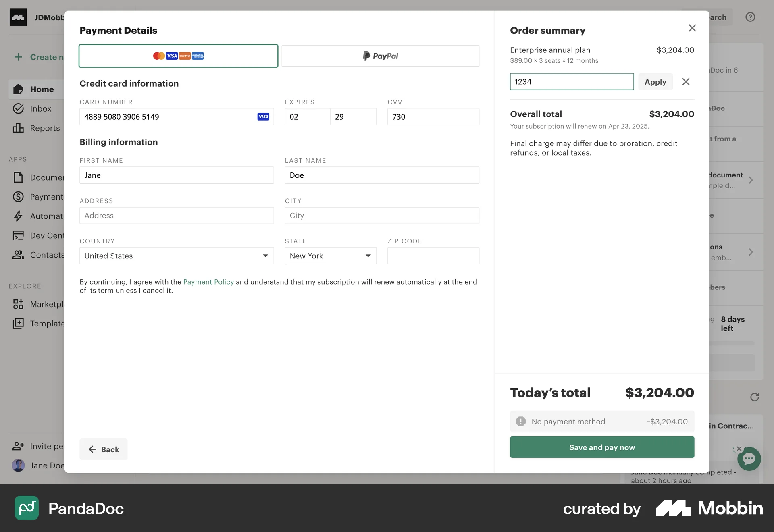Select Documents in the sidebar
Screen dimensions: 774x532
click(18, 177)
